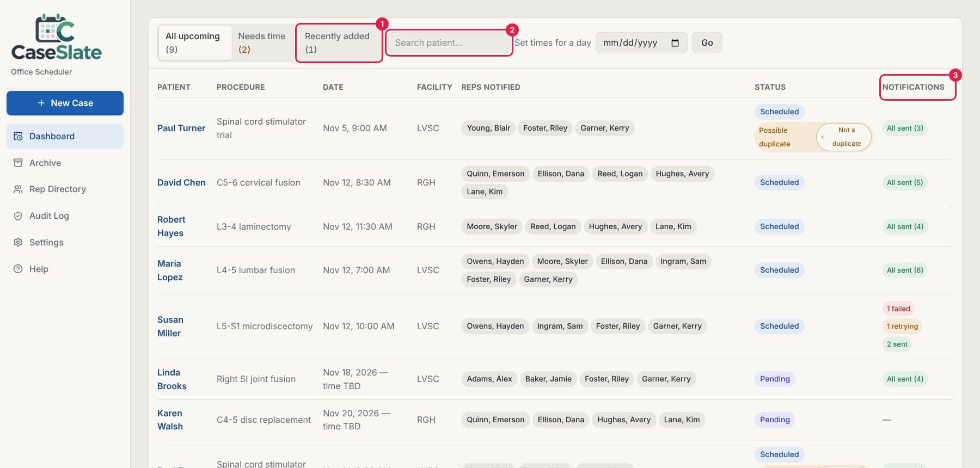Click the DATE column header
Image resolution: width=980 pixels, height=468 pixels.
[x=333, y=87]
